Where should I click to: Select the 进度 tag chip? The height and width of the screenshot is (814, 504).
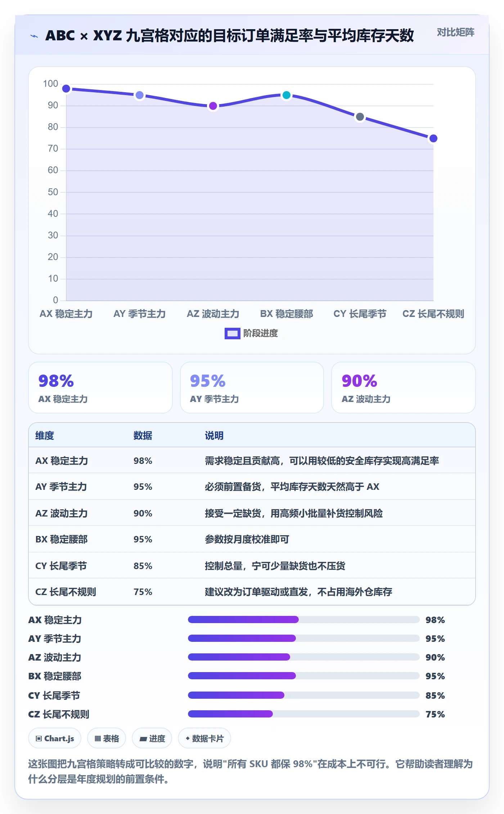coord(152,738)
